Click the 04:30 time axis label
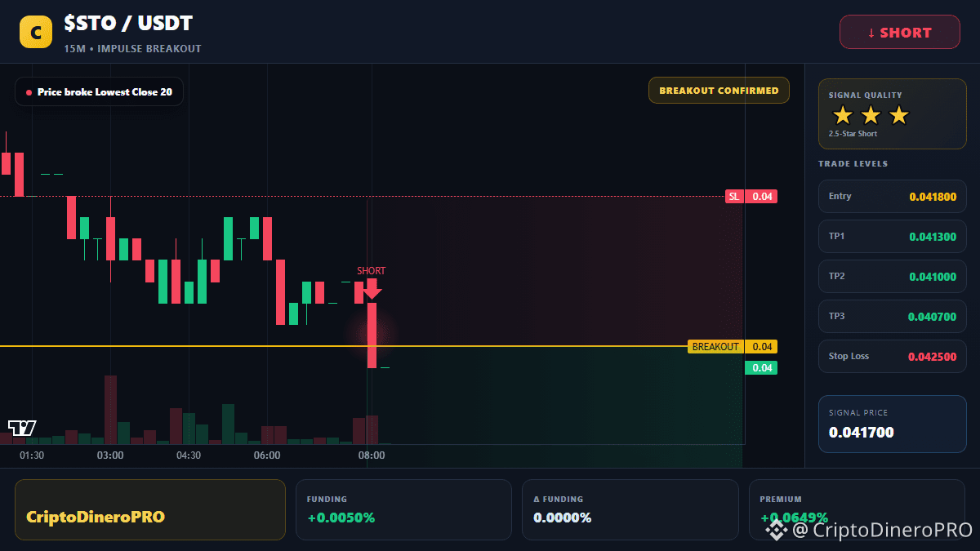Screen dimensions: 980x551 click(189, 455)
